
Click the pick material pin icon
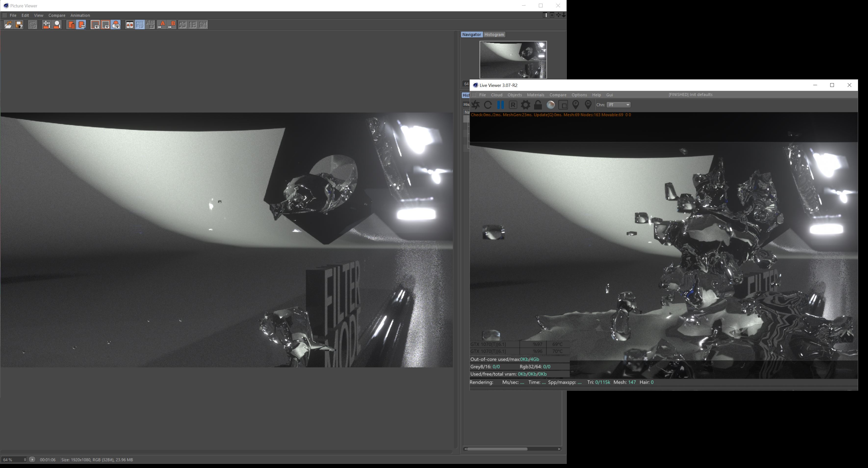pos(588,105)
